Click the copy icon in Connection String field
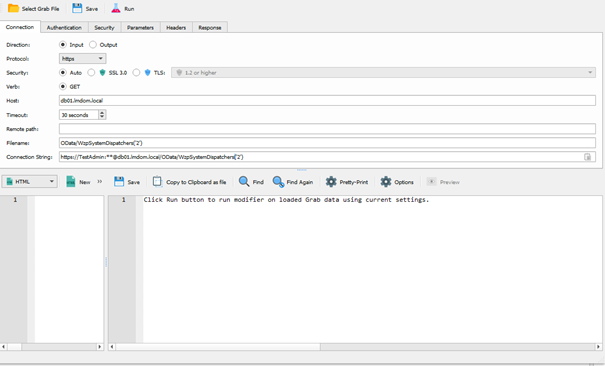The image size is (605, 366). 587,157
